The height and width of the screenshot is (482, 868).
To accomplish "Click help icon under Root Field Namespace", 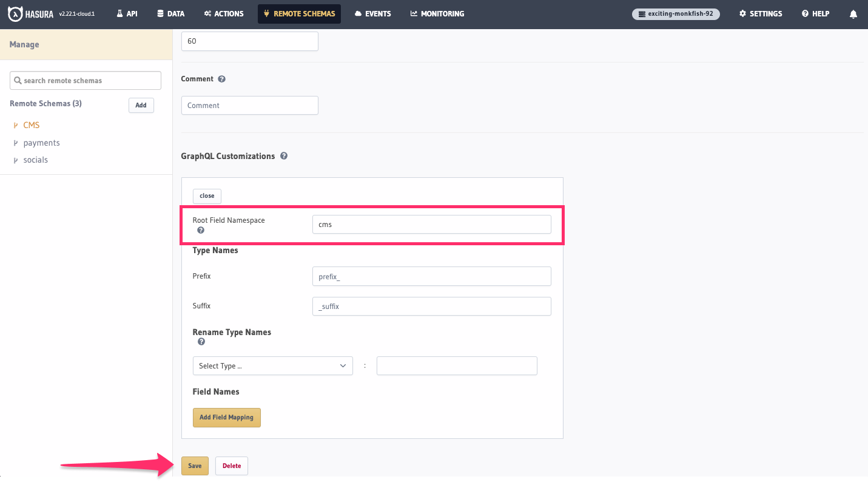I will [201, 231].
